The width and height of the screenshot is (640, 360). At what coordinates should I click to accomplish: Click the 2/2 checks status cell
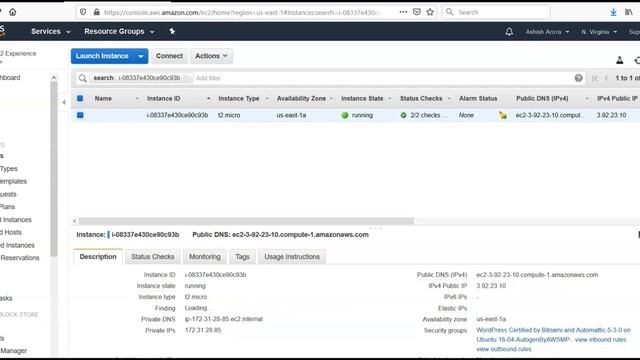coord(424,115)
